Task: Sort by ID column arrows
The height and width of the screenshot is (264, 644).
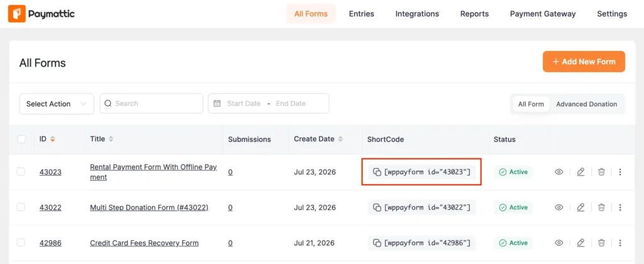Action: [52, 139]
